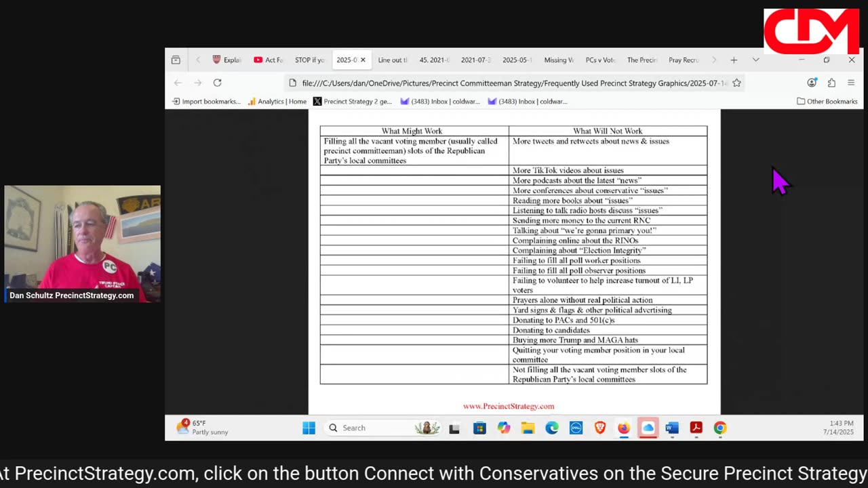Click the browser Forward arrow

coord(197,83)
